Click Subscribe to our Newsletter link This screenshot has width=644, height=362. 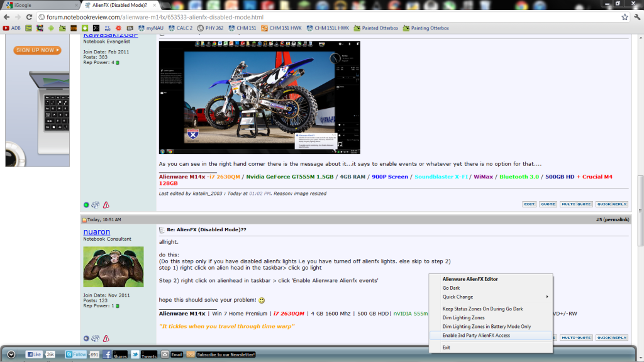coord(226,354)
